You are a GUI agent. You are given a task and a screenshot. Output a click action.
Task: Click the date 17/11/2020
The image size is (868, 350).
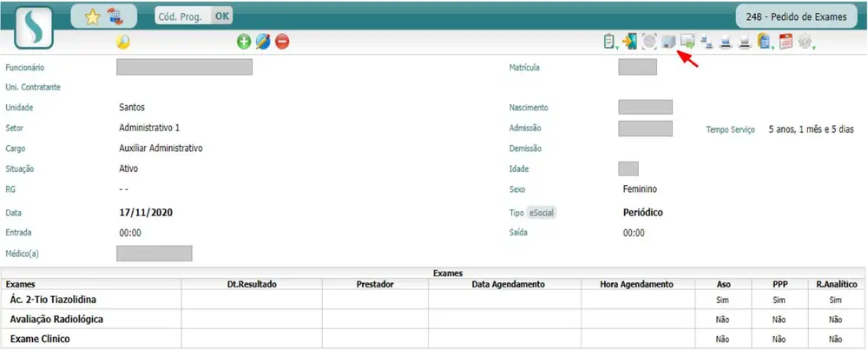(x=146, y=213)
